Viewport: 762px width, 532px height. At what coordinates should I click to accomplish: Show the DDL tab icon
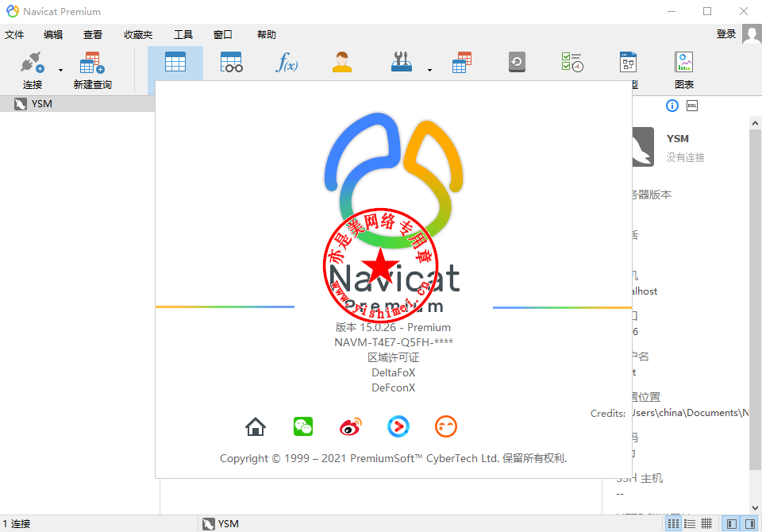click(x=692, y=106)
